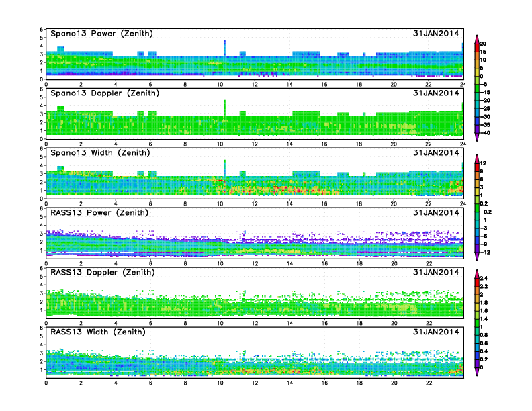Click height 6 label on Spano13 Power y-axis

pyautogui.click(x=42, y=29)
